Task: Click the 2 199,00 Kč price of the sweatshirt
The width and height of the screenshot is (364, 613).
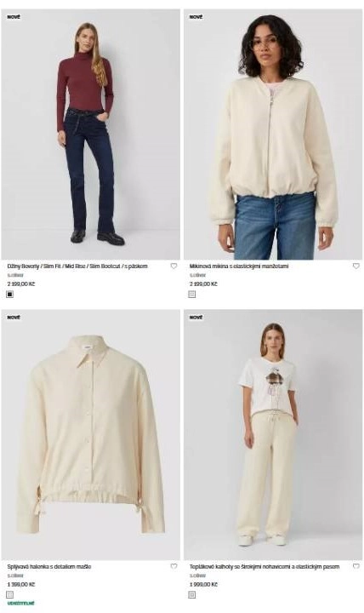Action: click(203, 284)
